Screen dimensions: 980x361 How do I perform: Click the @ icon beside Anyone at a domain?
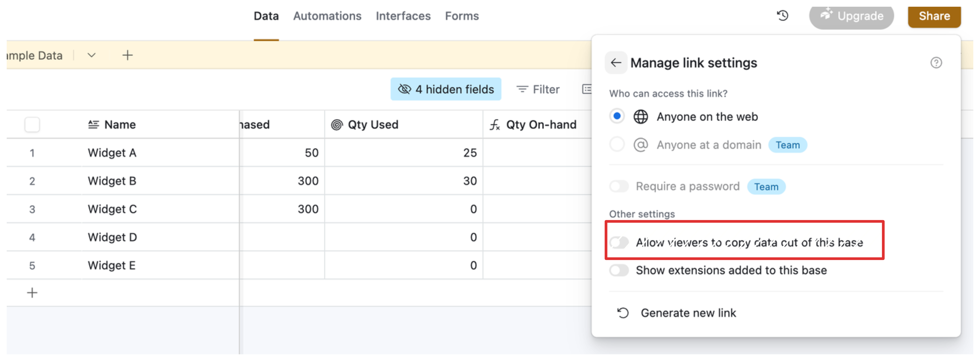(x=641, y=144)
